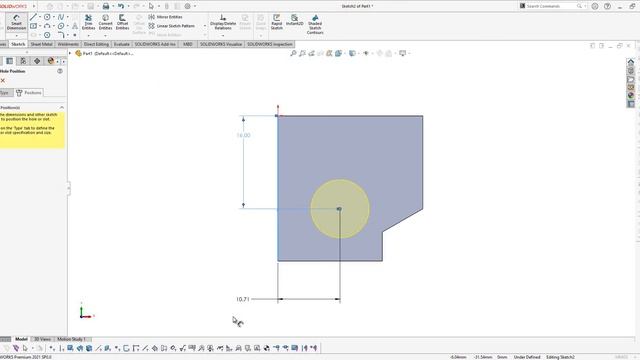Switch to the Model bottom tab
Image resolution: width=640 pixels, height=360 pixels.
click(21, 339)
